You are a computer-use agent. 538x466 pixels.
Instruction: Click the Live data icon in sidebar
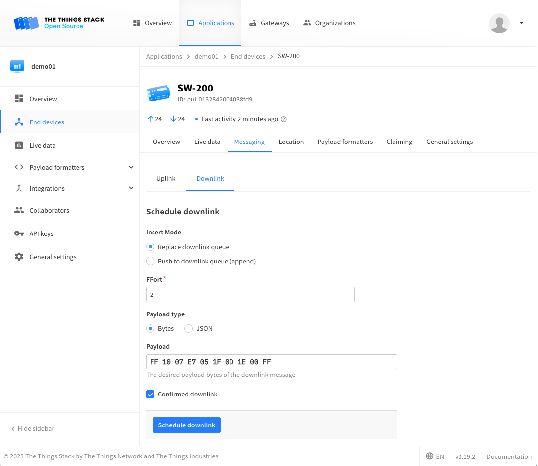[x=19, y=145]
